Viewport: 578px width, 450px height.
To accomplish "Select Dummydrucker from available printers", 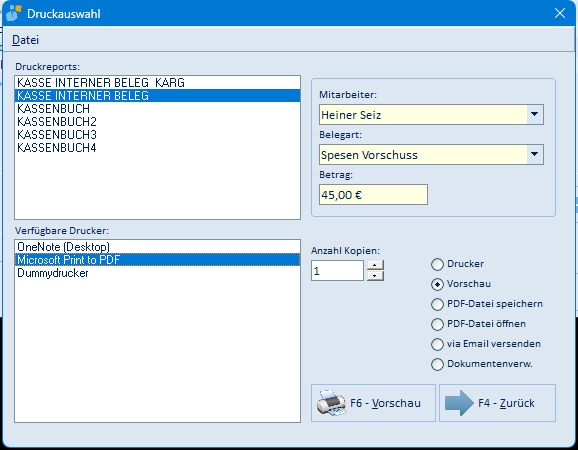I will (157, 273).
